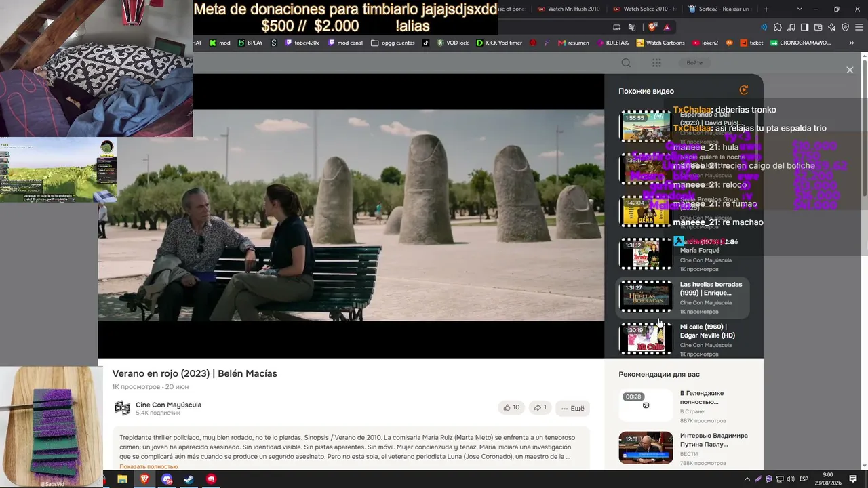
Task: Select the Esperando a Dalí video thumbnail
Action: [646, 126]
